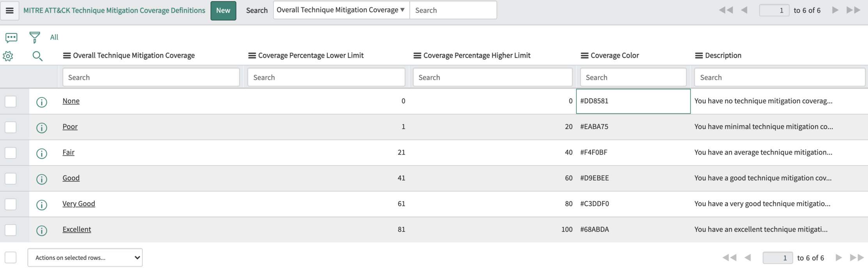The image size is (868, 268).
Task: Preview the Very Good record info icon
Action: click(42, 205)
